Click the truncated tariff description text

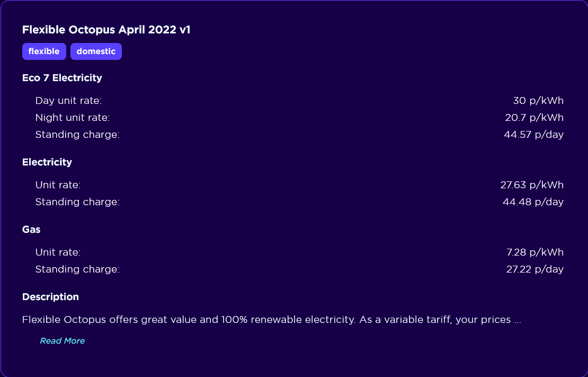click(272, 320)
